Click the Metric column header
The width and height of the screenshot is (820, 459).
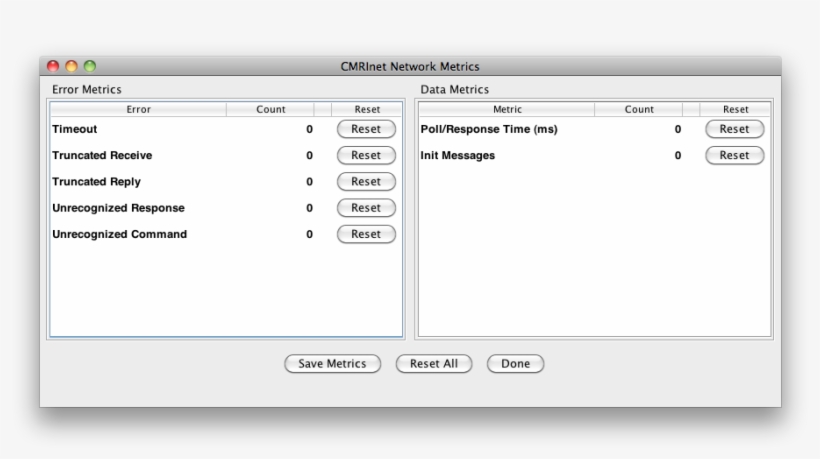pyautogui.click(x=507, y=109)
